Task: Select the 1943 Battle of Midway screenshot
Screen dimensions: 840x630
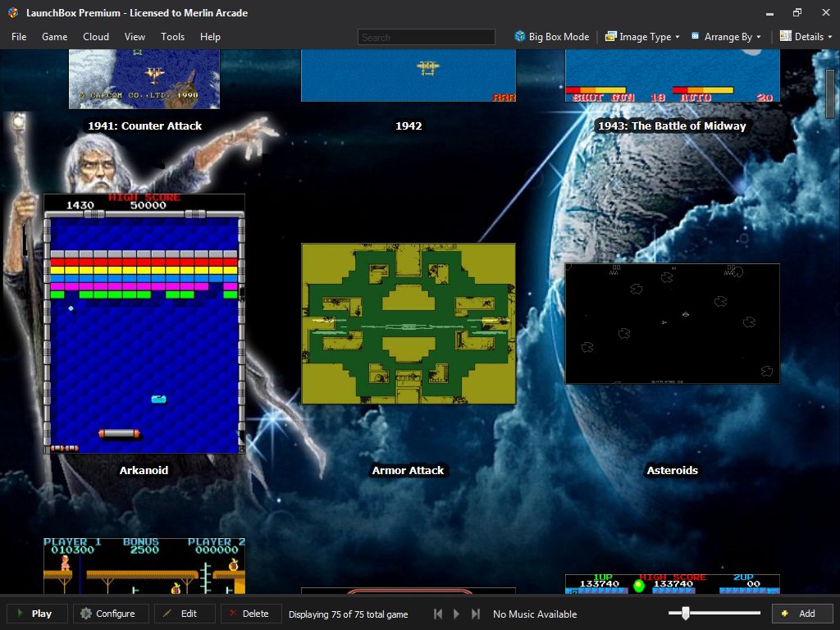Action: (673, 75)
